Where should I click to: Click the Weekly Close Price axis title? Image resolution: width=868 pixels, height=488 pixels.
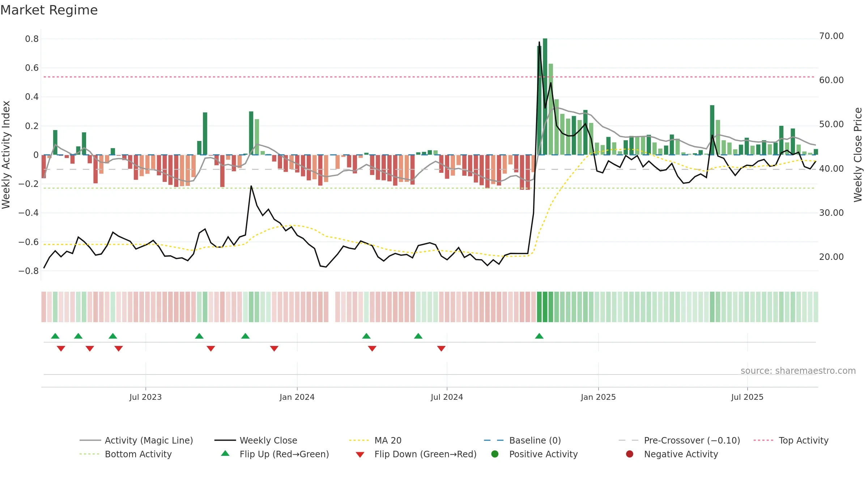(x=858, y=155)
